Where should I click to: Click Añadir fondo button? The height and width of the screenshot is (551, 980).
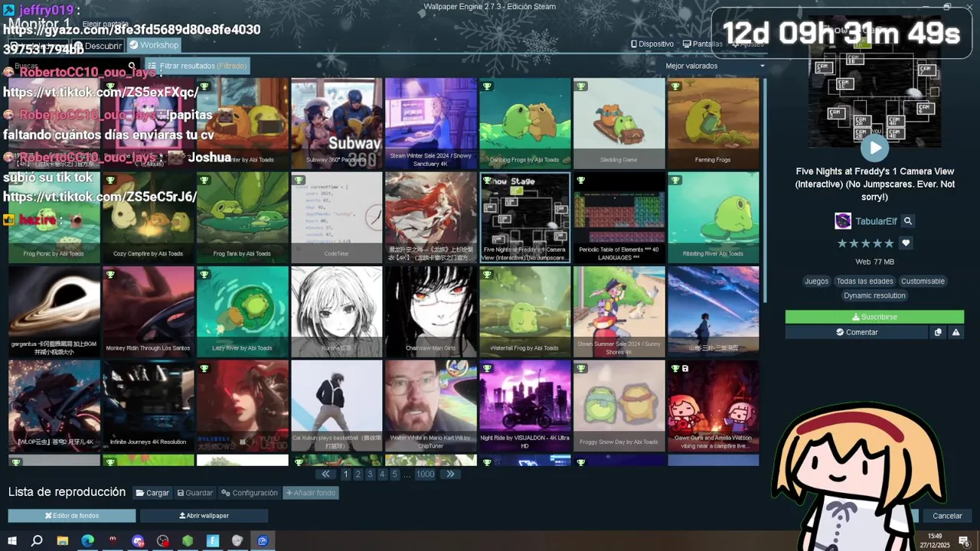coord(311,493)
